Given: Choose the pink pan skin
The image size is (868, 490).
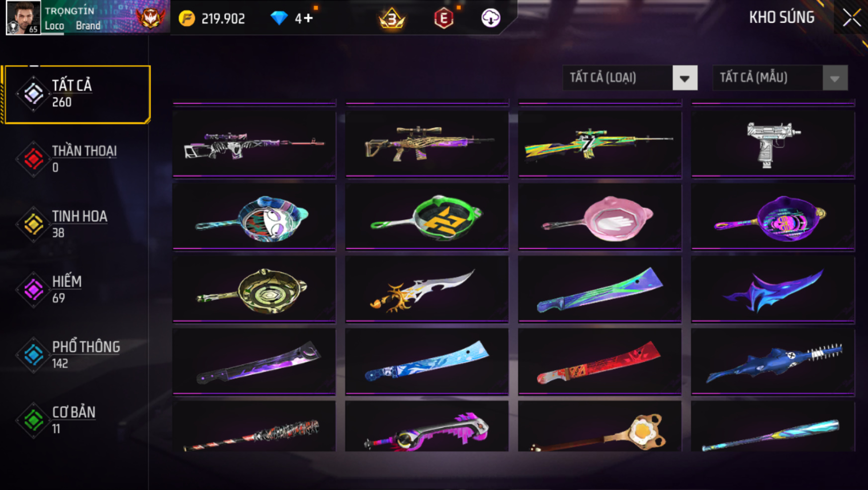Looking at the screenshot, I should tap(600, 216).
